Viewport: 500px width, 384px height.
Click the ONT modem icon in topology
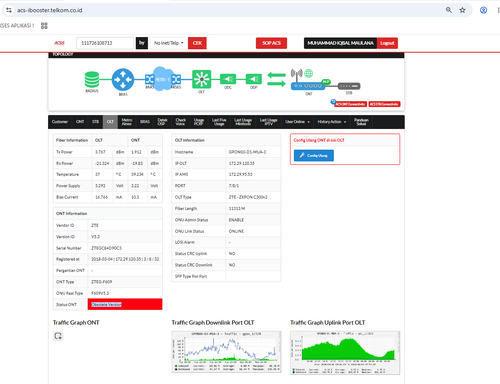(x=308, y=86)
